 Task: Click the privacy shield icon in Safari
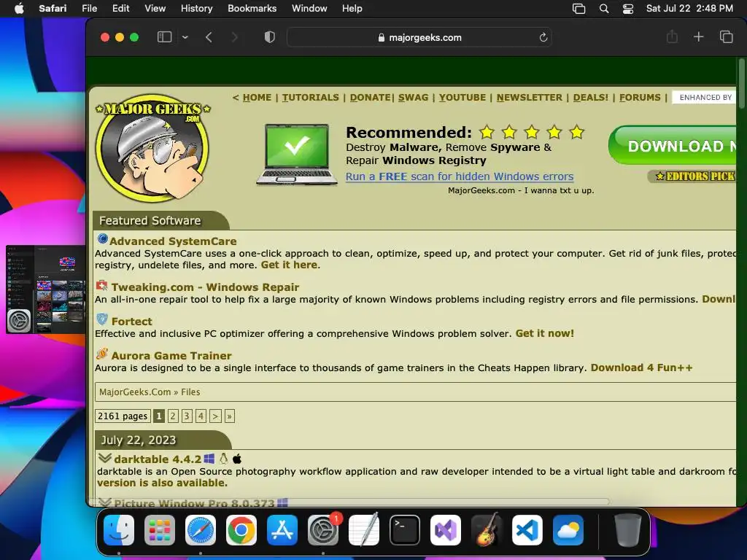(x=270, y=37)
